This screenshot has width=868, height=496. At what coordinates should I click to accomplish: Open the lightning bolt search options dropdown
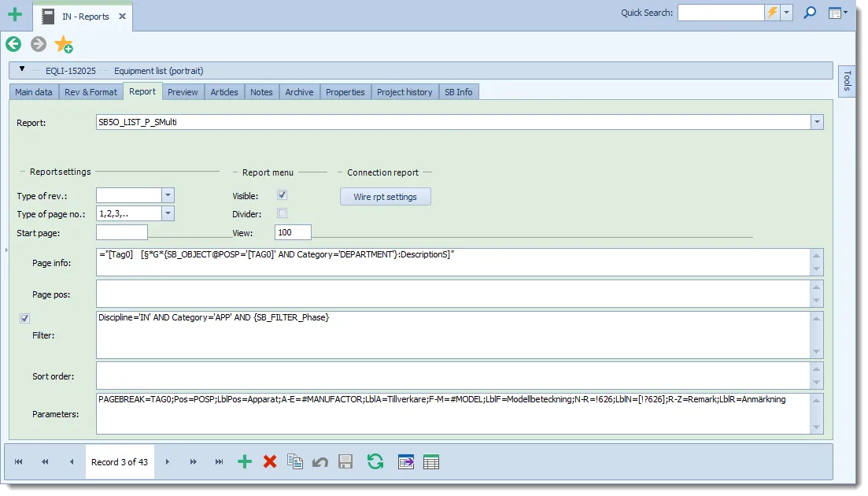click(786, 13)
